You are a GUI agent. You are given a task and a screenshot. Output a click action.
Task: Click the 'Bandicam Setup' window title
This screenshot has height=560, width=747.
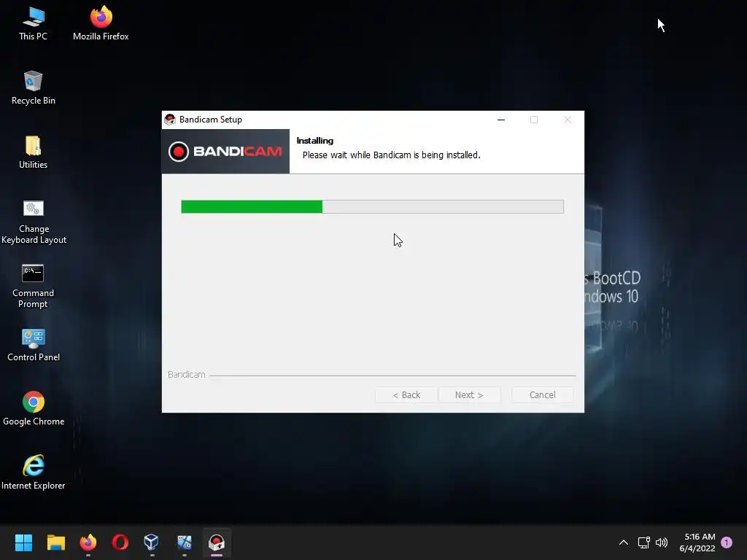coord(211,120)
